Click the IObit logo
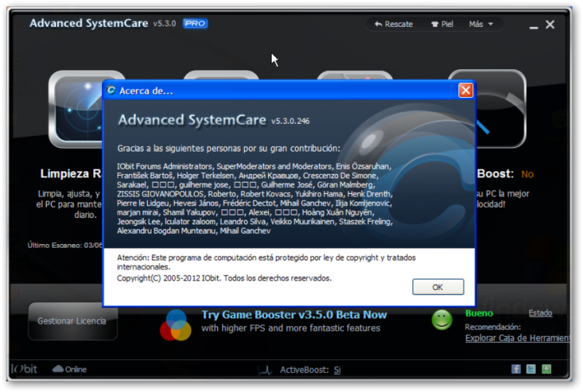The height and width of the screenshot is (392, 583). pos(24,369)
